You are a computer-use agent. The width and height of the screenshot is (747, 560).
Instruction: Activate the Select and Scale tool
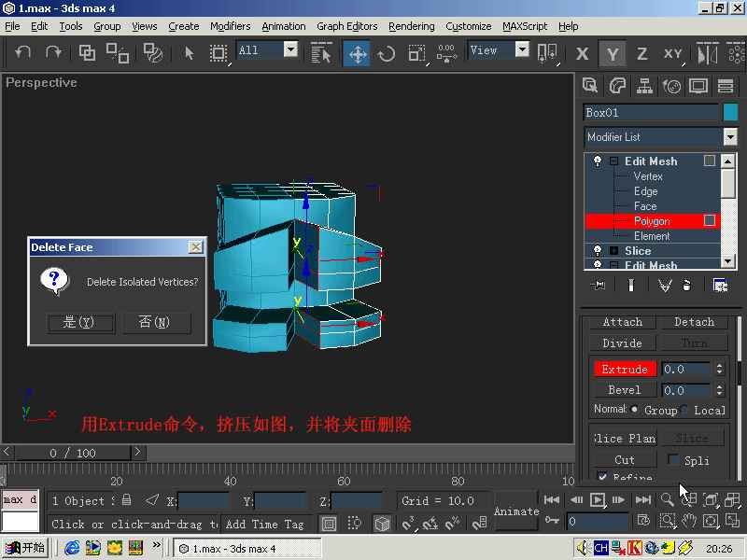tap(416, 53)
